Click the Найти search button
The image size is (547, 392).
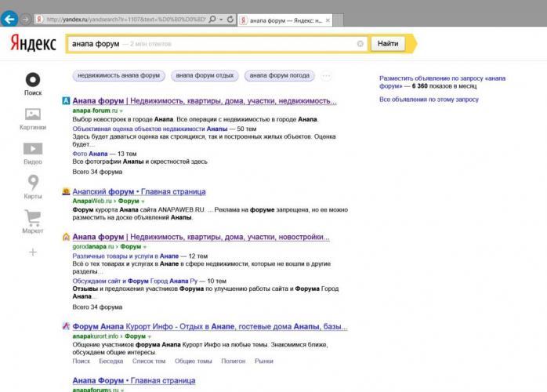point(388,44)
